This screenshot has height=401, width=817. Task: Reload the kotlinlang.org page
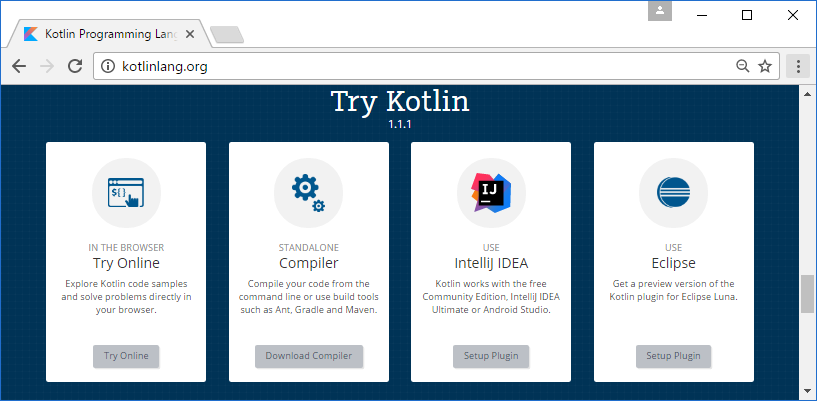pos(76,66)
